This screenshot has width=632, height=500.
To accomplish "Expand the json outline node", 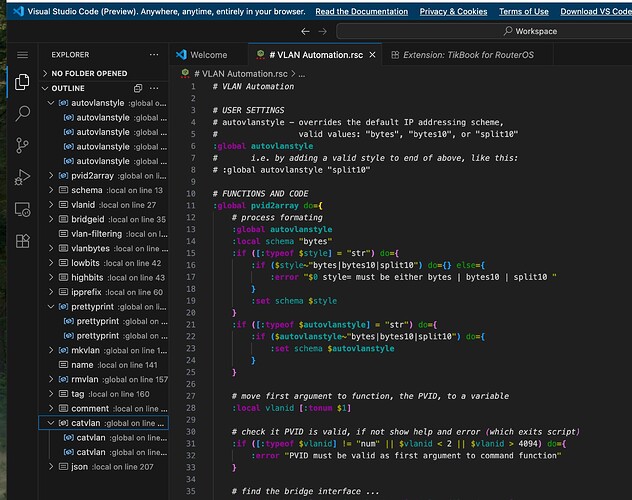I will click(51, 467).
